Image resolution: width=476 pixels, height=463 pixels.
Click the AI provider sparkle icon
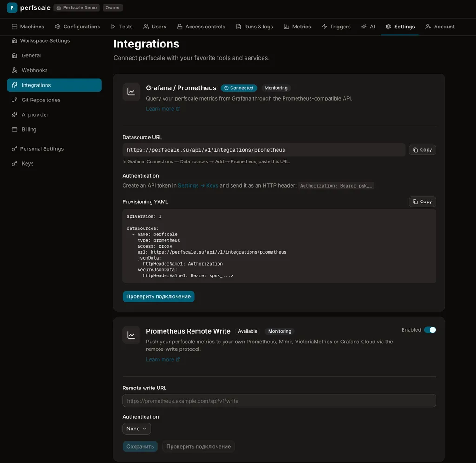14,114
